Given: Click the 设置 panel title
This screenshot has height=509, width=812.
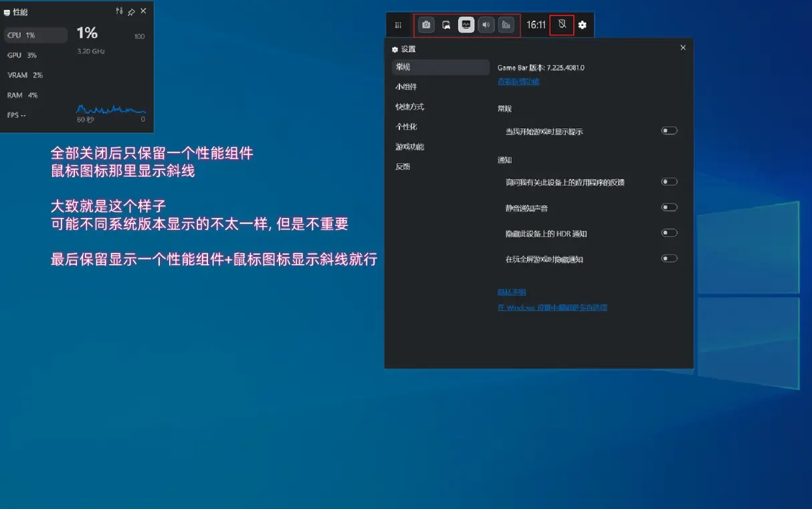Looking at the screenshot, I should point(408,49).
